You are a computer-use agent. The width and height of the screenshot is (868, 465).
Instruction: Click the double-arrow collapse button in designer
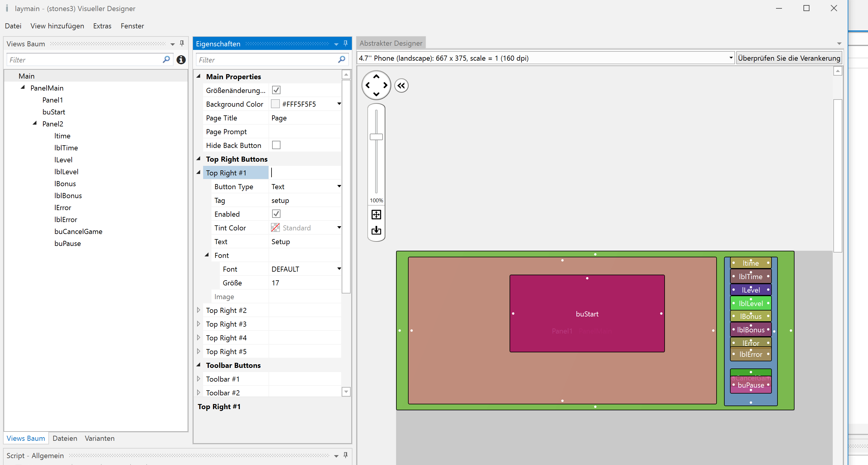pos(401,86)
